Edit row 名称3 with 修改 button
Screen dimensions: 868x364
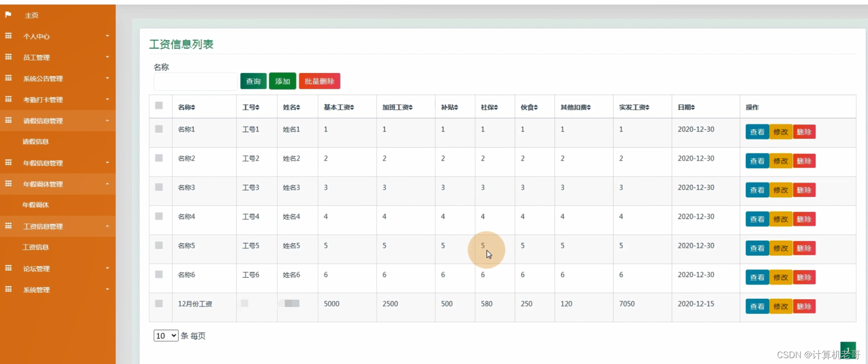[x=781, y=190]
